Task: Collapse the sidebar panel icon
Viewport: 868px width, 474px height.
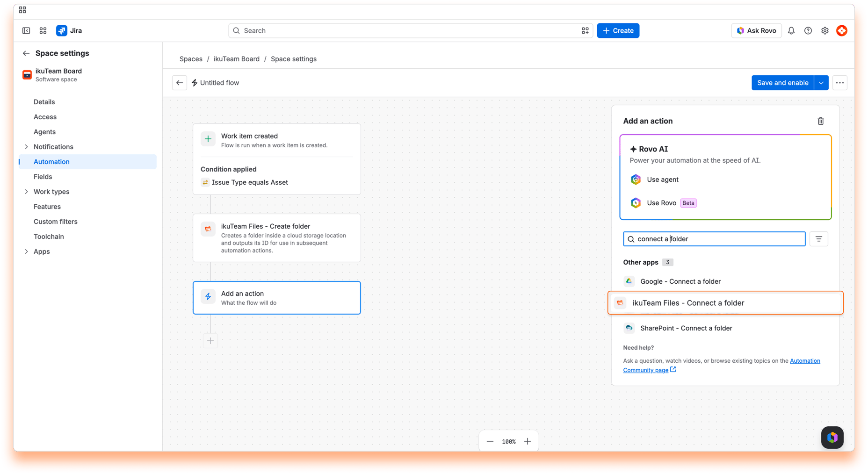Action: coord(26,30)
